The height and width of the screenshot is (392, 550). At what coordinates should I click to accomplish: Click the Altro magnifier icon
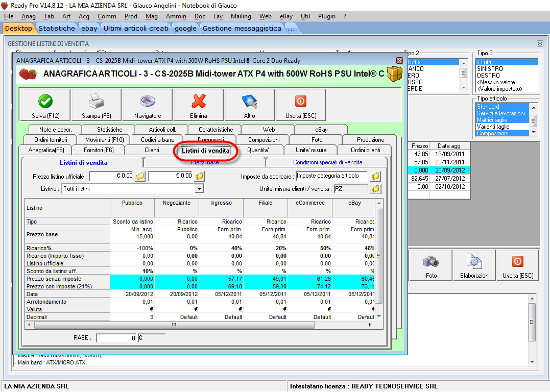[249, 102]
